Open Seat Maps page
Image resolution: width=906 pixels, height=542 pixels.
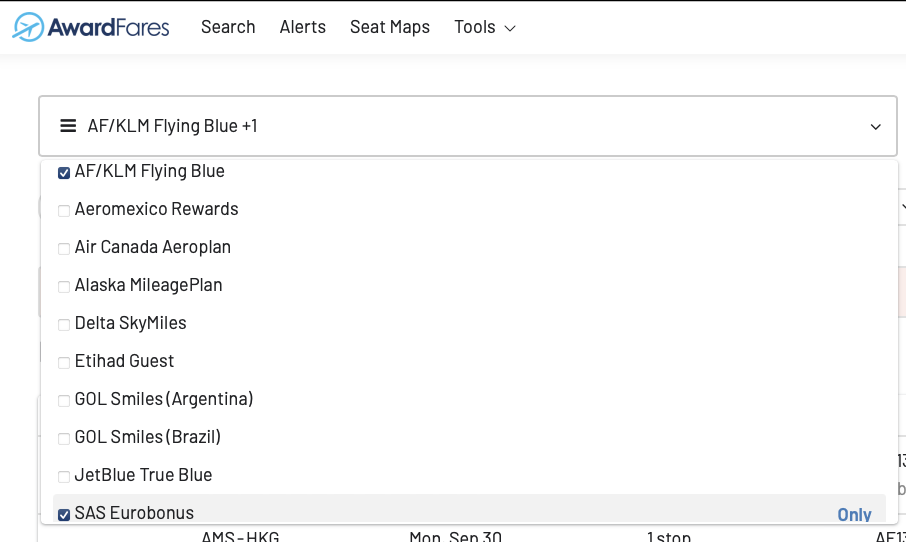[390, 27]
